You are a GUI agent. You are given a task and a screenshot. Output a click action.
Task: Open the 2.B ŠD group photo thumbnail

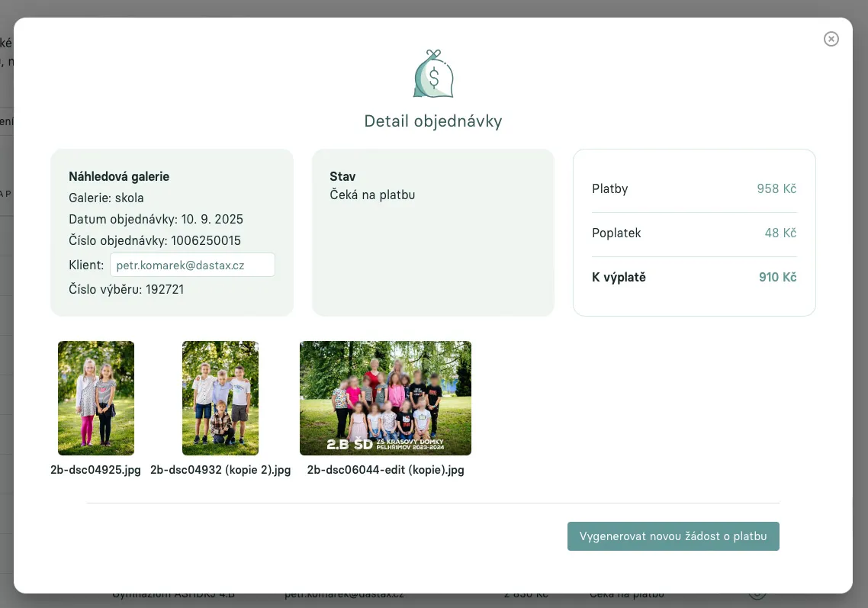(385, 398)
